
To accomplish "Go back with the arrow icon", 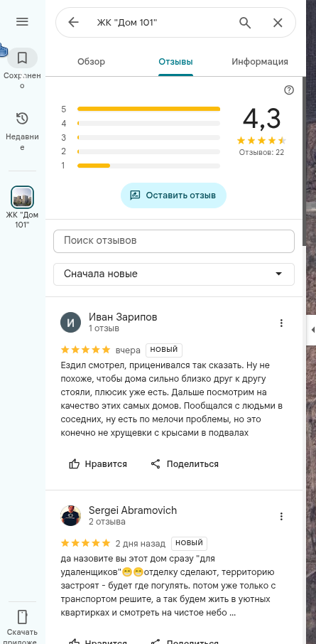I will coord(73,22).
